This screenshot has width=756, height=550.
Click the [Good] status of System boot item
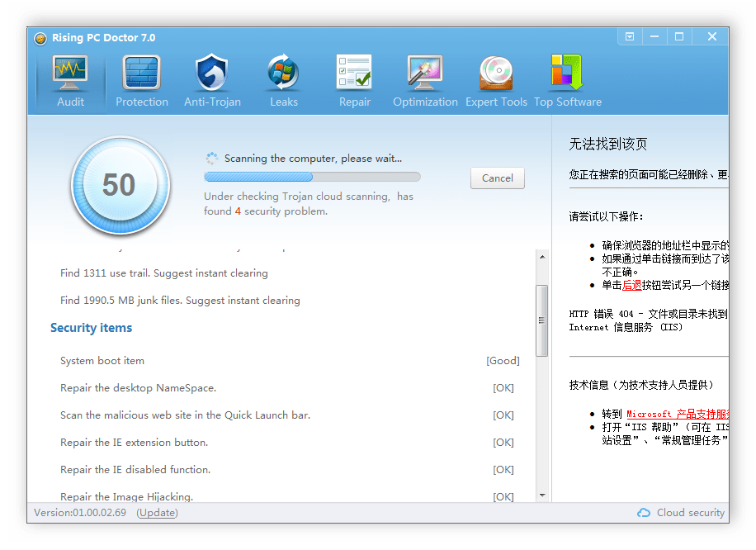[x=503, y=361]
